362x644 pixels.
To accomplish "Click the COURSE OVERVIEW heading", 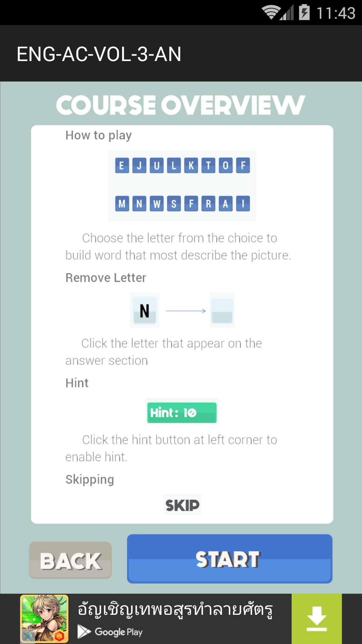I will tap(181, 106).
